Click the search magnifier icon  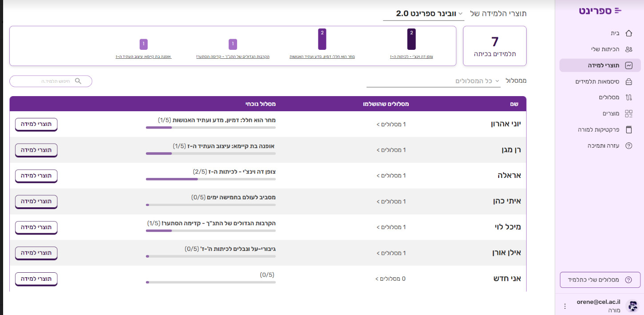coord(78,81)
